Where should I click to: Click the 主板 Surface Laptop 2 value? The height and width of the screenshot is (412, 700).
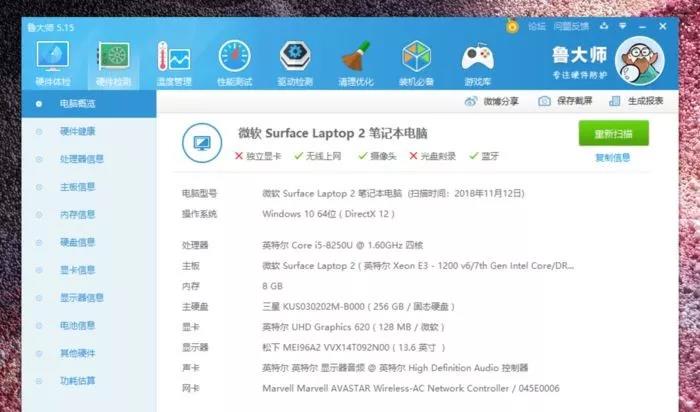418,266
